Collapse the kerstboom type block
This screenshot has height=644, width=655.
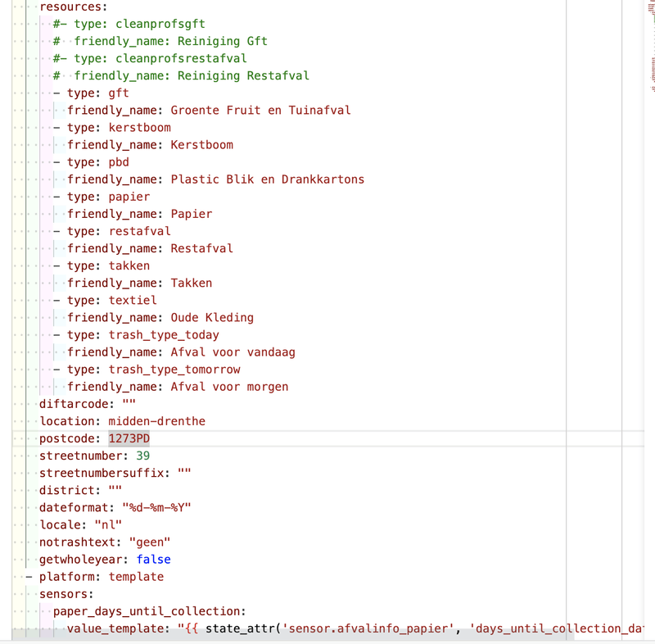55,127
